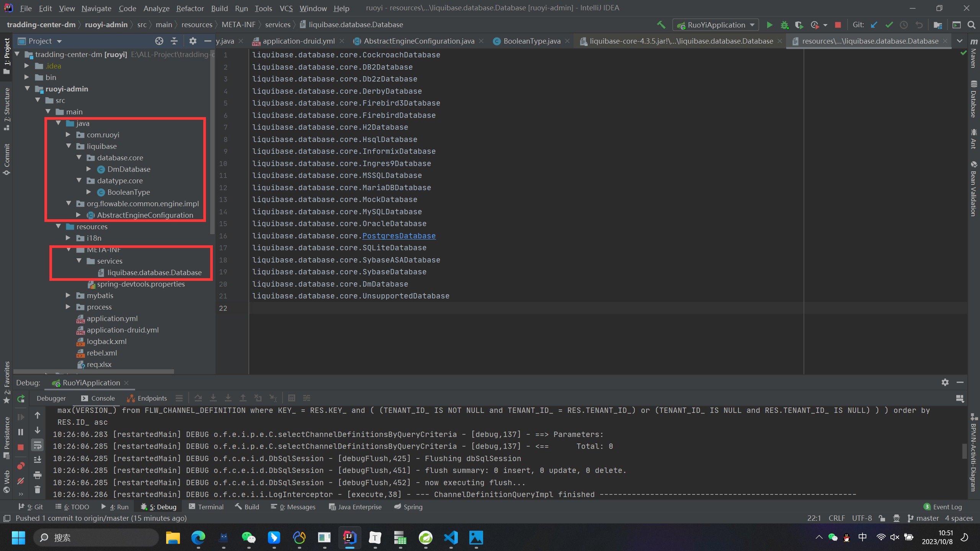Click the red Stop button in toolbar

pos(838,25)
